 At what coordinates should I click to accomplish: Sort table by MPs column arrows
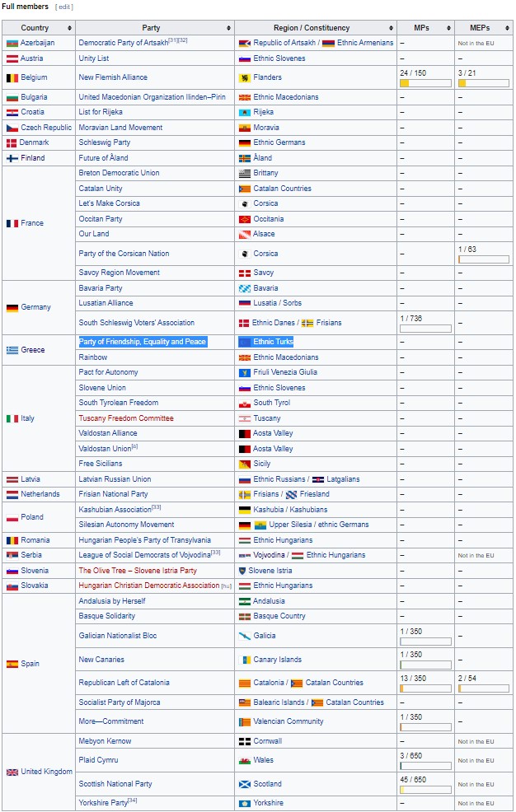click(448, 28)
